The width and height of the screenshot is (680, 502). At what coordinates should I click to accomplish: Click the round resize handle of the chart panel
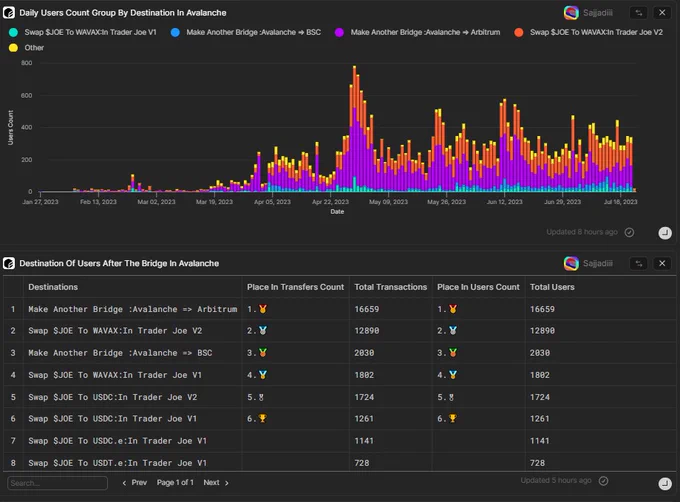[665, 233]
